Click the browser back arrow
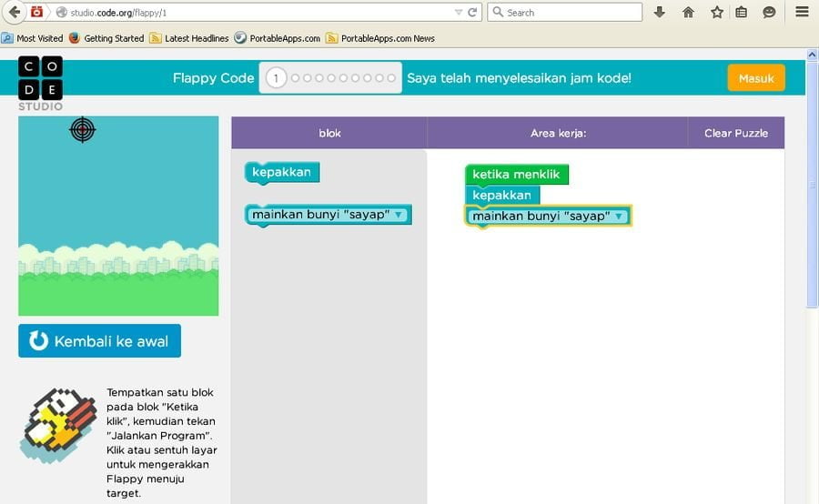The image size is (819, 504). coord(14,13)
